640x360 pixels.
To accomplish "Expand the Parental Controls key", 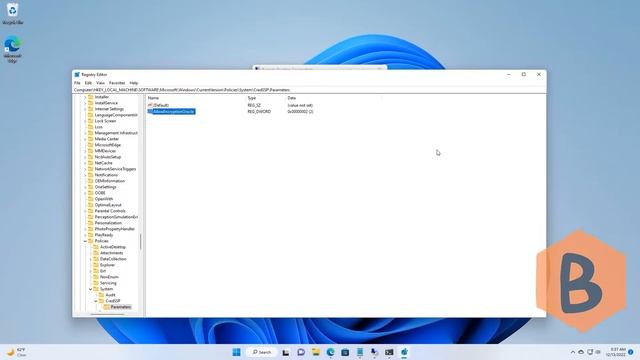I will [x=85, y=211].
